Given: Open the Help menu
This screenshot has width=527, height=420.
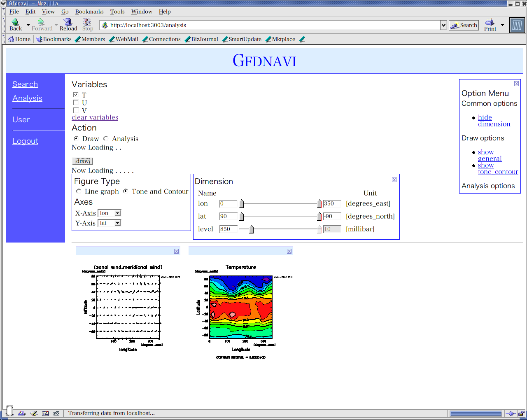Looking at the screenshot, I should [x=165, y=12].
